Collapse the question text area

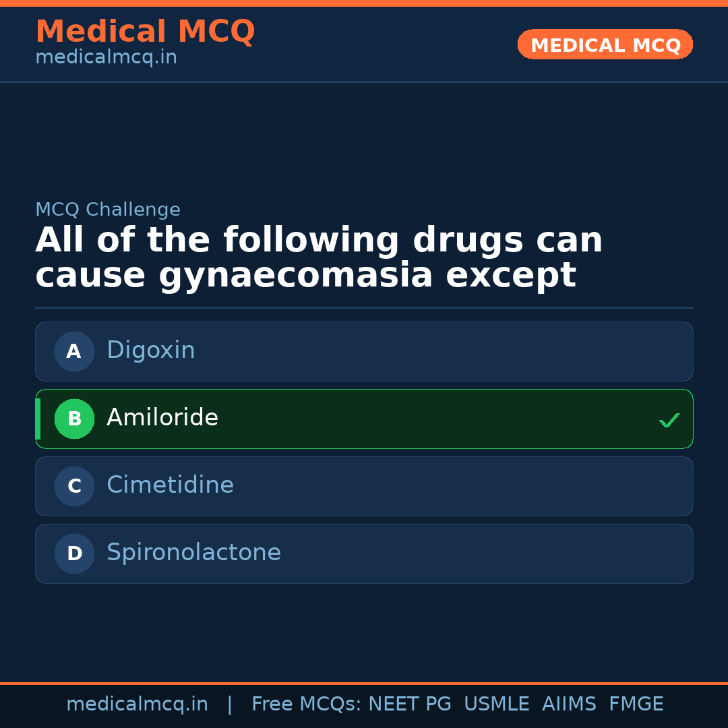point(319,257)
